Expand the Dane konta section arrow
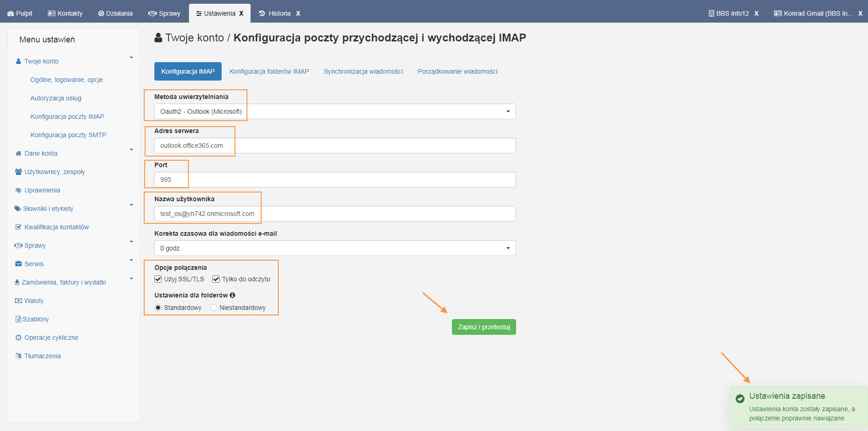The height and width of the screenshot is (431, 868). click(x=131, y=150)
